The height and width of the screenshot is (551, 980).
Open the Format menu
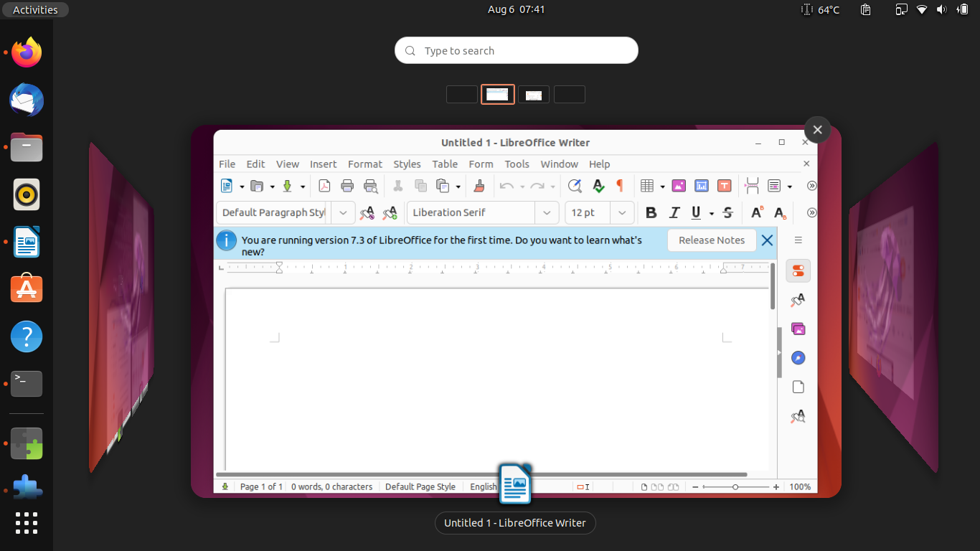pyautogui.click(x=365, y=164)
